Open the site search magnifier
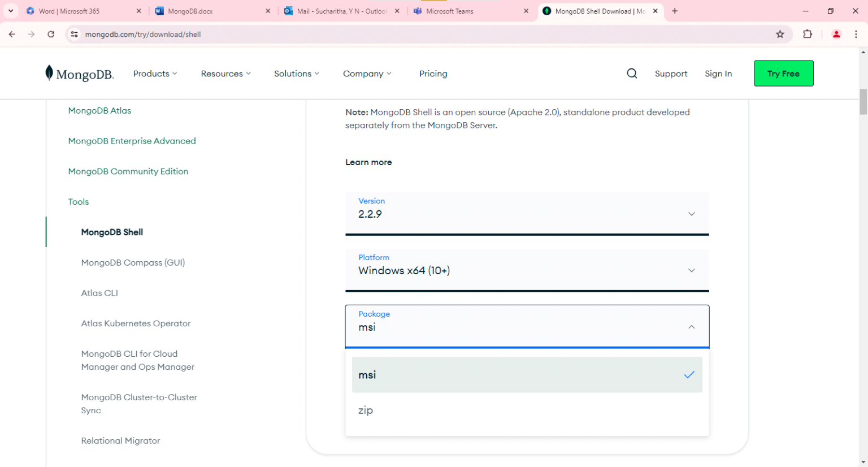This screenshot has width=868, height=467. (631, 73)
